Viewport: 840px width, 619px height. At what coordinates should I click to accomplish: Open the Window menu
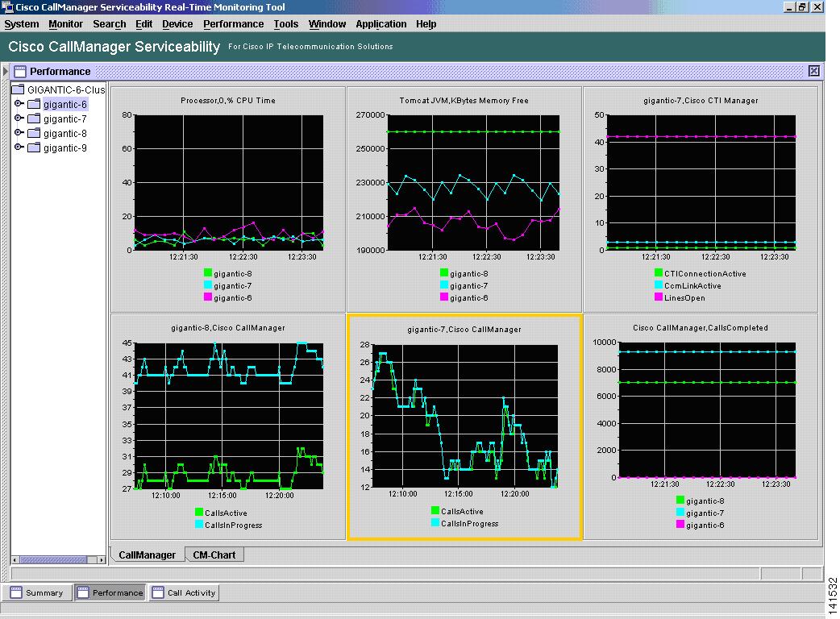[326, 24]
